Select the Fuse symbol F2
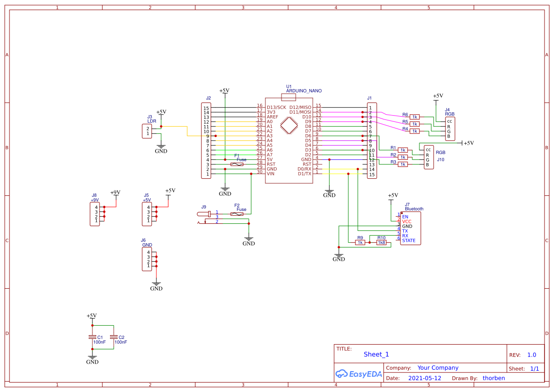Viewport: 554px width, 392px height. pos(237,213)
